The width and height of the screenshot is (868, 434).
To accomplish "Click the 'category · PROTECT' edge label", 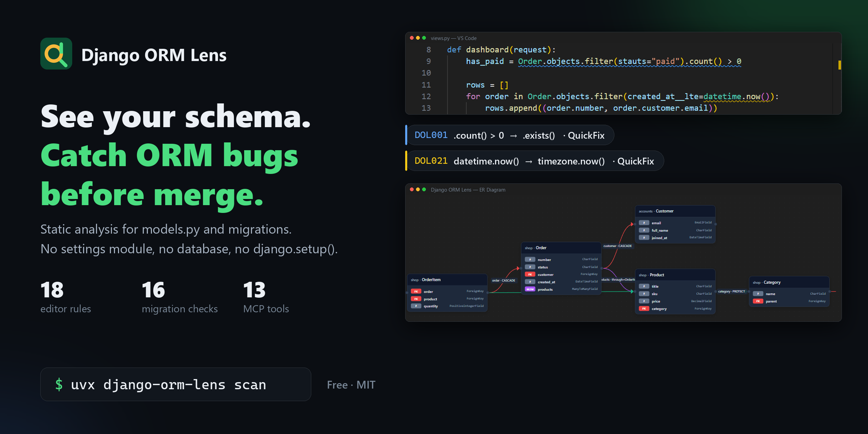I will tap(731, 291).
